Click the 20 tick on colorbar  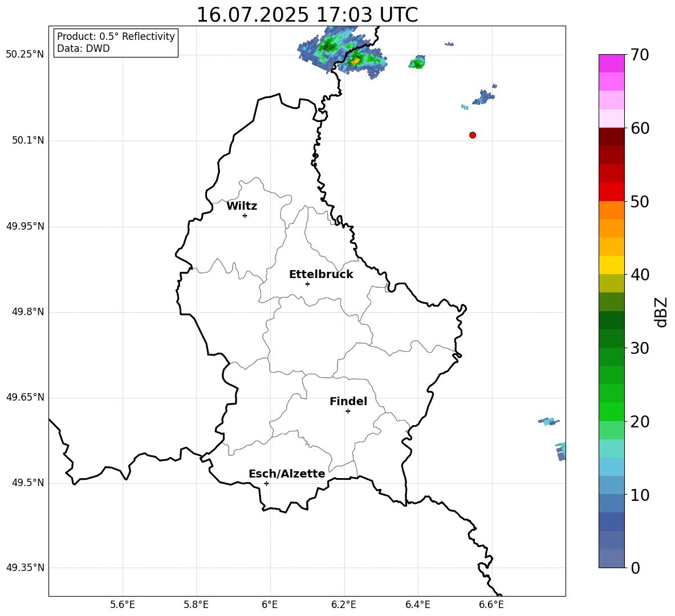pos(640,422)
